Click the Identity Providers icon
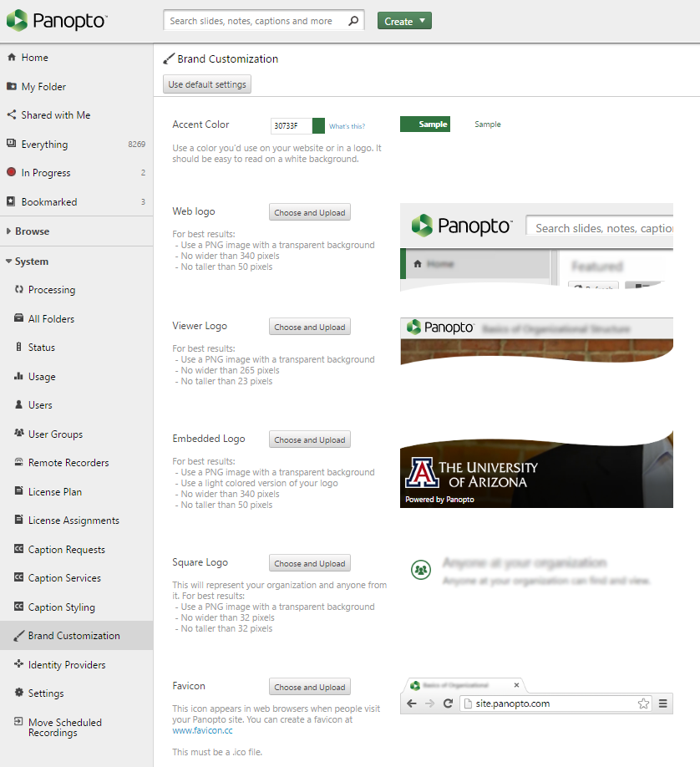 [x=18, y=663]
